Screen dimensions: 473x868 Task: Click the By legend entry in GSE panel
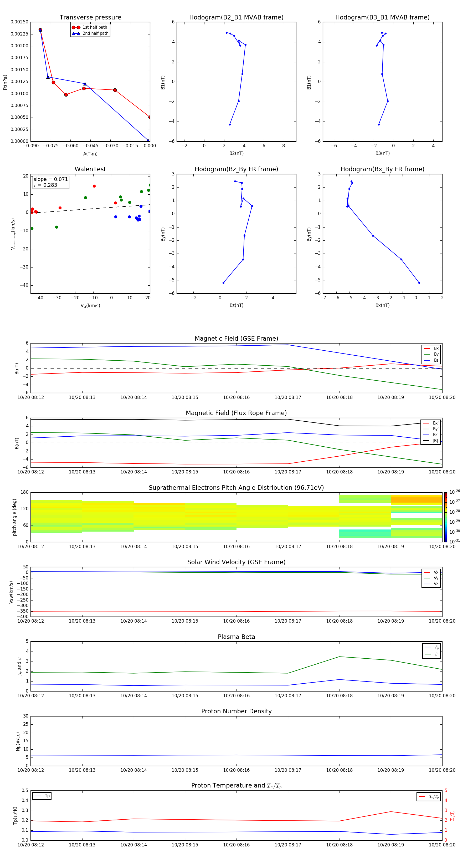click(431, 355)
